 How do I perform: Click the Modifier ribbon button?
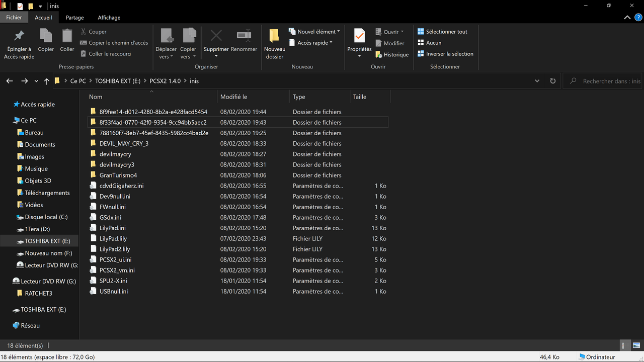click(389, 43)
